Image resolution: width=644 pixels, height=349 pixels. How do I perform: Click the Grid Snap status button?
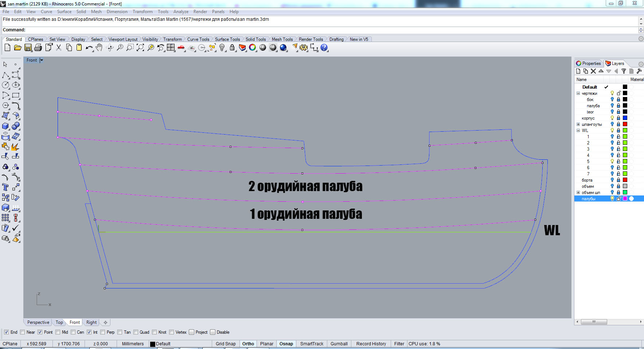click(x=226, y=344)
